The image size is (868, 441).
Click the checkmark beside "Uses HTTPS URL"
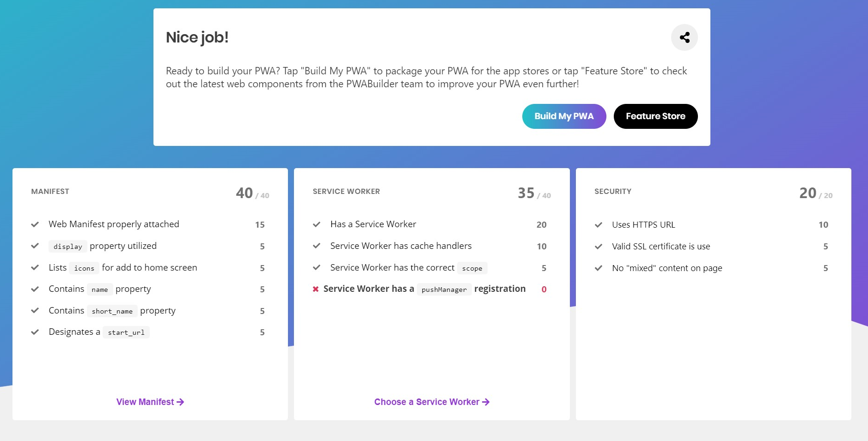pos(599,224)
